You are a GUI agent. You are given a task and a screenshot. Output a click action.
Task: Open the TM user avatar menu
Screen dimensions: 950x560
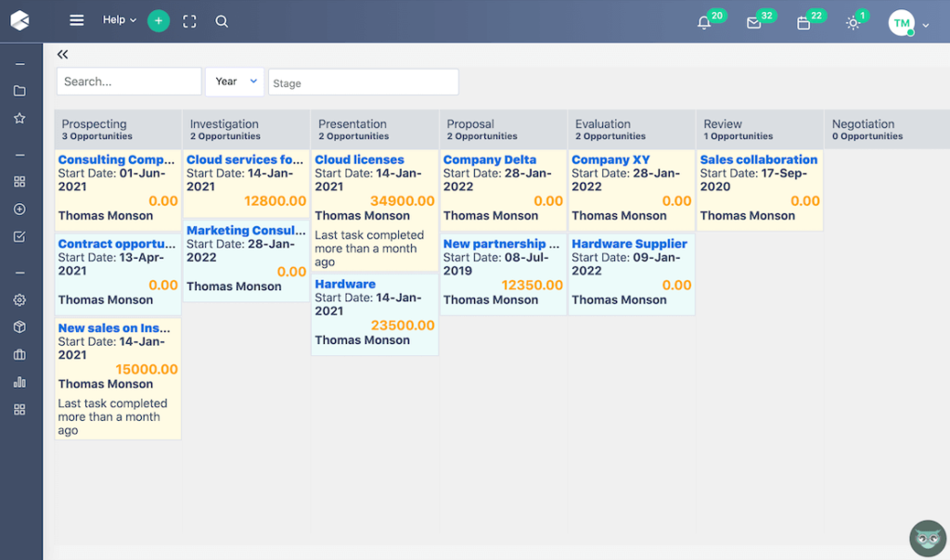(902, 23)
